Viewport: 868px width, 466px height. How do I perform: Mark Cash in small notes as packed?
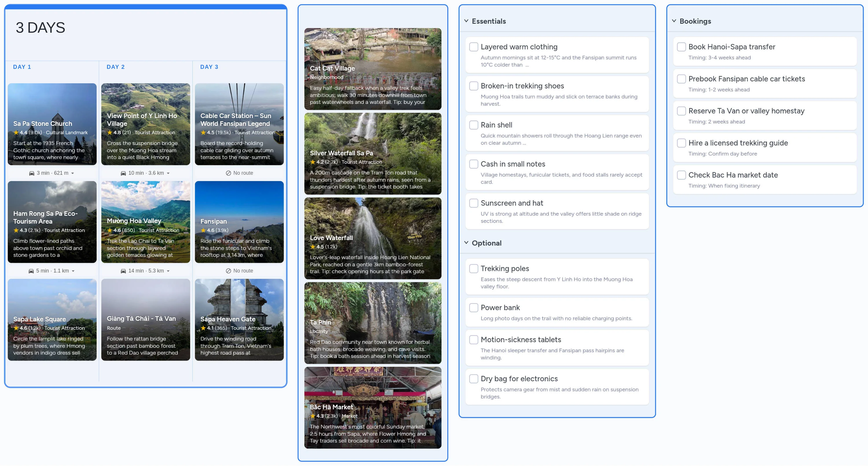(474, 164)
